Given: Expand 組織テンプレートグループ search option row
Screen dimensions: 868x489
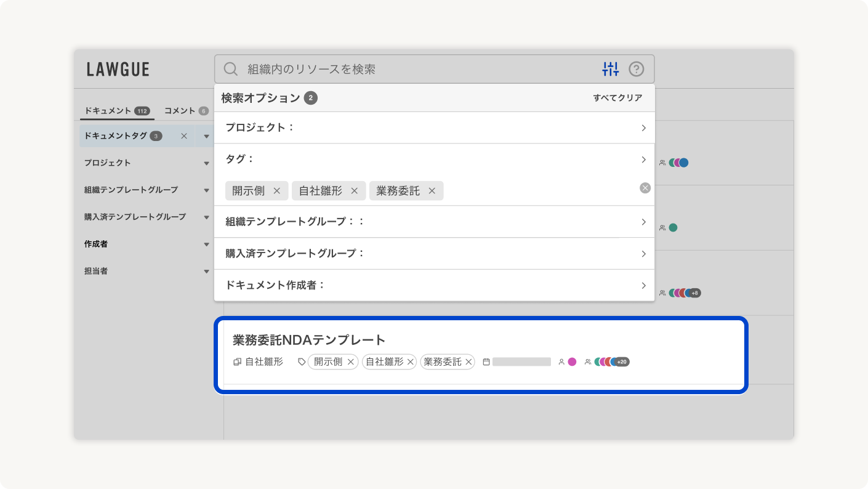Looking at the screenshot, I should [643, 222].
